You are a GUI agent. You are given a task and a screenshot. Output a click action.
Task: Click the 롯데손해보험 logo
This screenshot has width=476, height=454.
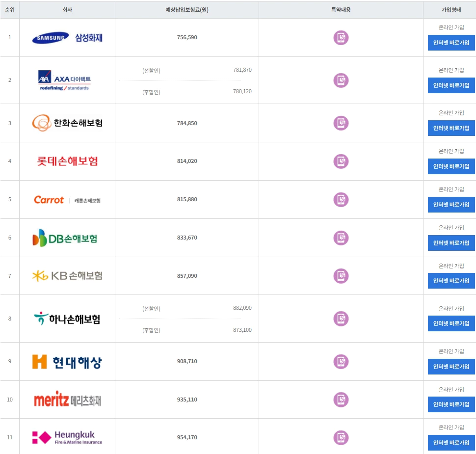(67, 161)
